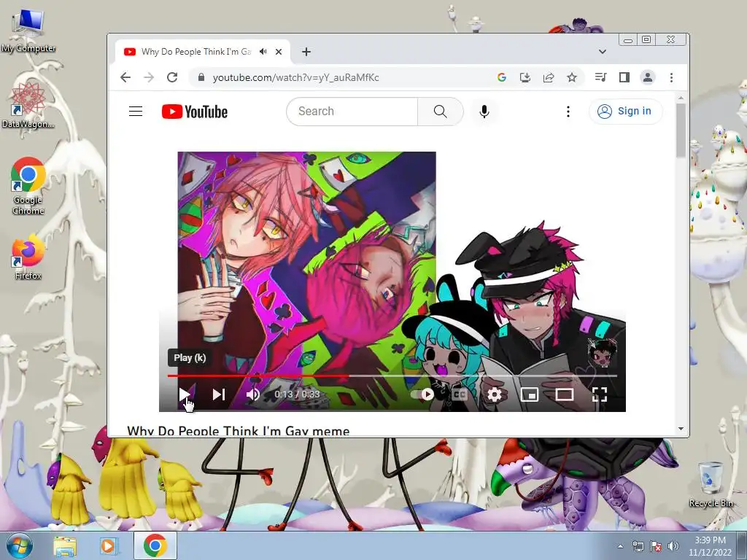
Task: Open Chrome side panel
Action: click(624, 77)
